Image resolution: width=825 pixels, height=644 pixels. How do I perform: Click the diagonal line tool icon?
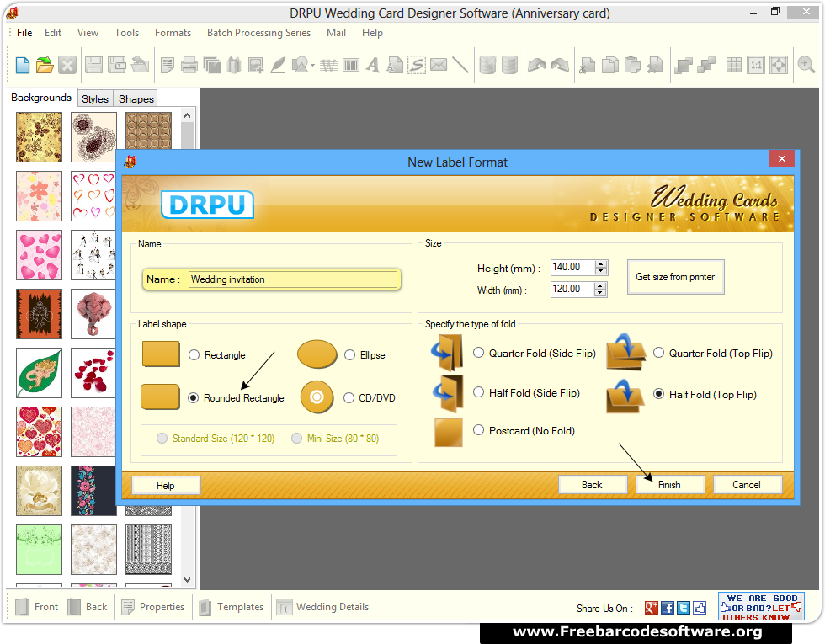(x=460, y=66)
